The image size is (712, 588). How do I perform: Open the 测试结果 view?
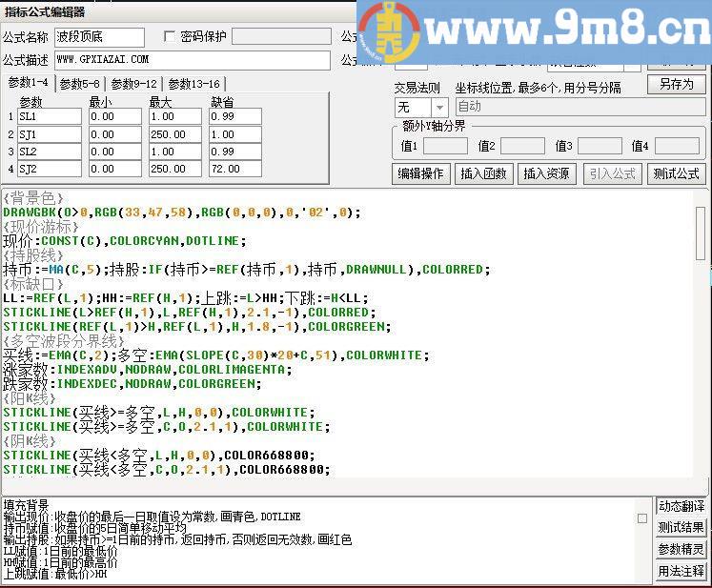(681, 528)
